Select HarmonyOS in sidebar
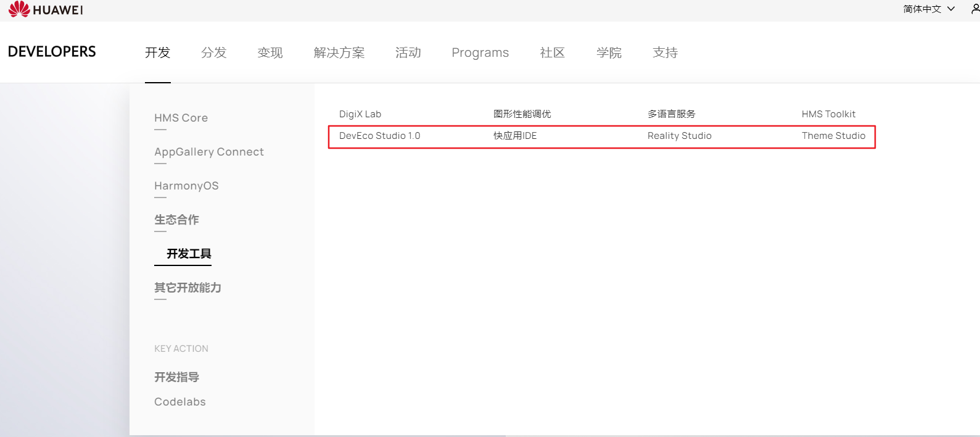The width and height of the screenshot is (980, 437). tap(186, 186)
